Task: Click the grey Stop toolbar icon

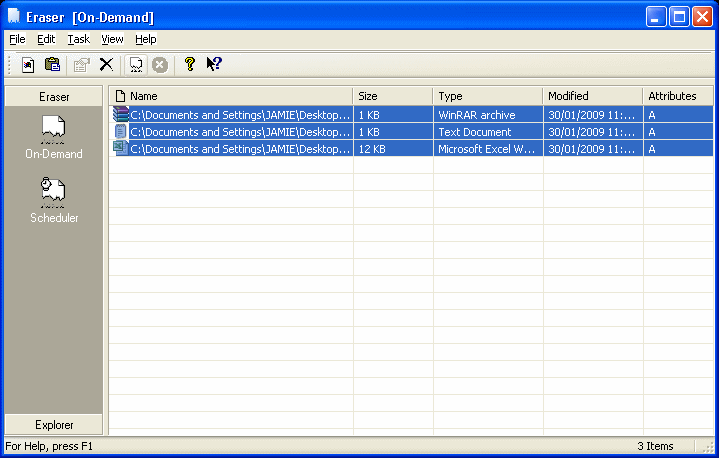Action: (160, 65)
